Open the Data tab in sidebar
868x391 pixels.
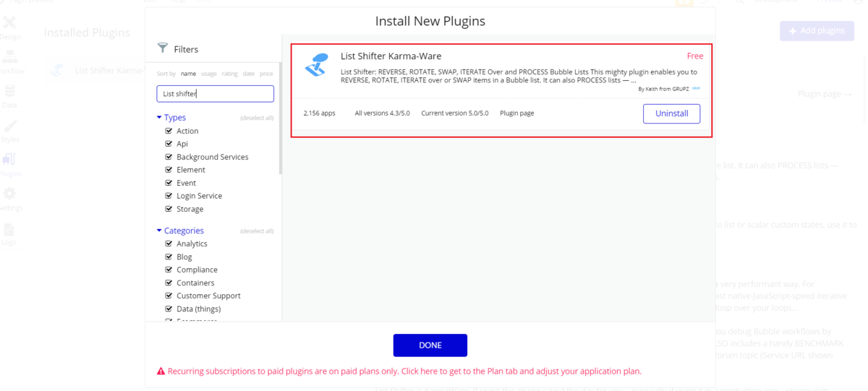pos(10,97)
